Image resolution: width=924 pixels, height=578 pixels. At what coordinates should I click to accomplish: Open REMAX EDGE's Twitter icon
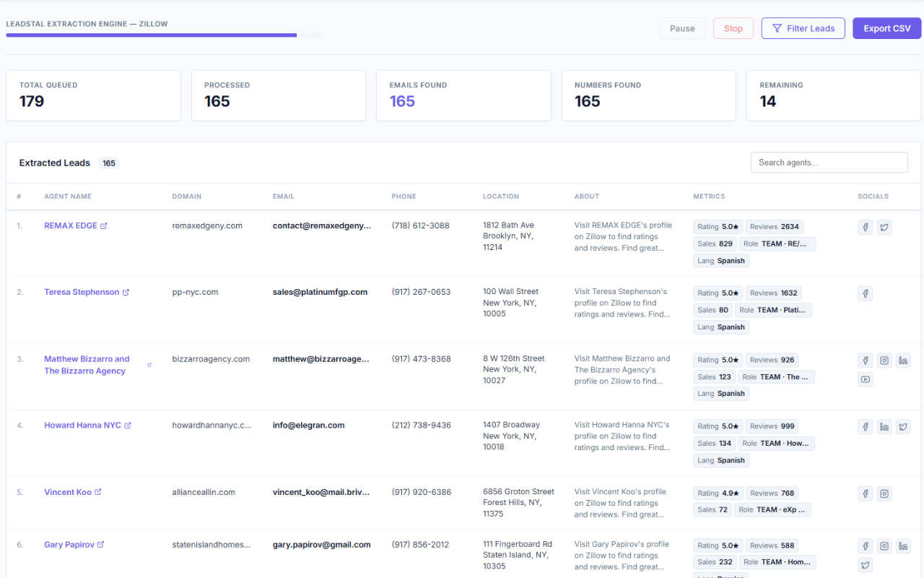tap(884, 228)
